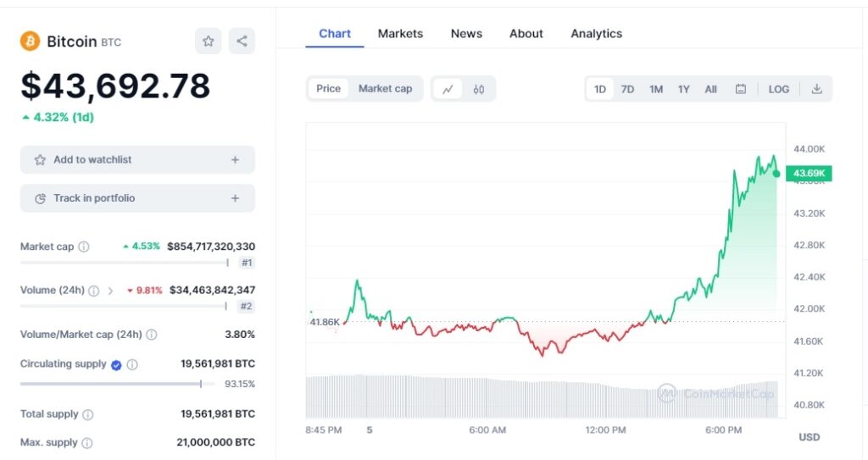Open the calendar date range picker
The image size is (868, 460).
pos(741,89)
